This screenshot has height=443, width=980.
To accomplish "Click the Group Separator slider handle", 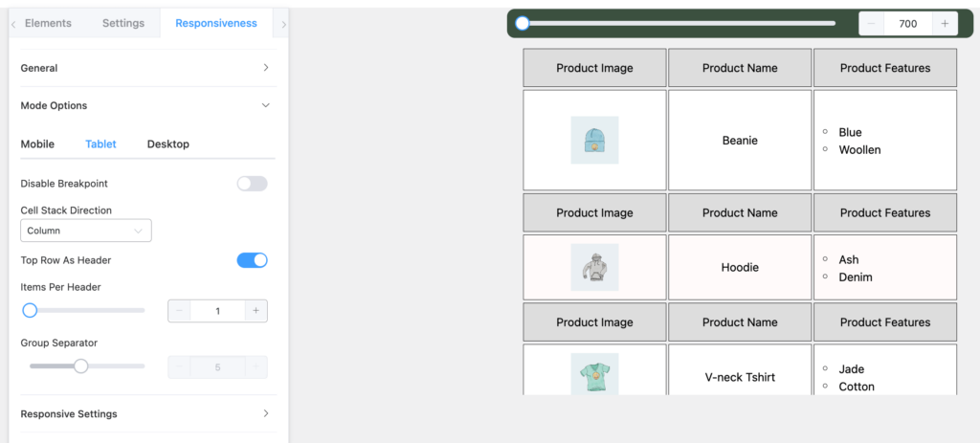I will pyautogui.click(x=80, y=366).
